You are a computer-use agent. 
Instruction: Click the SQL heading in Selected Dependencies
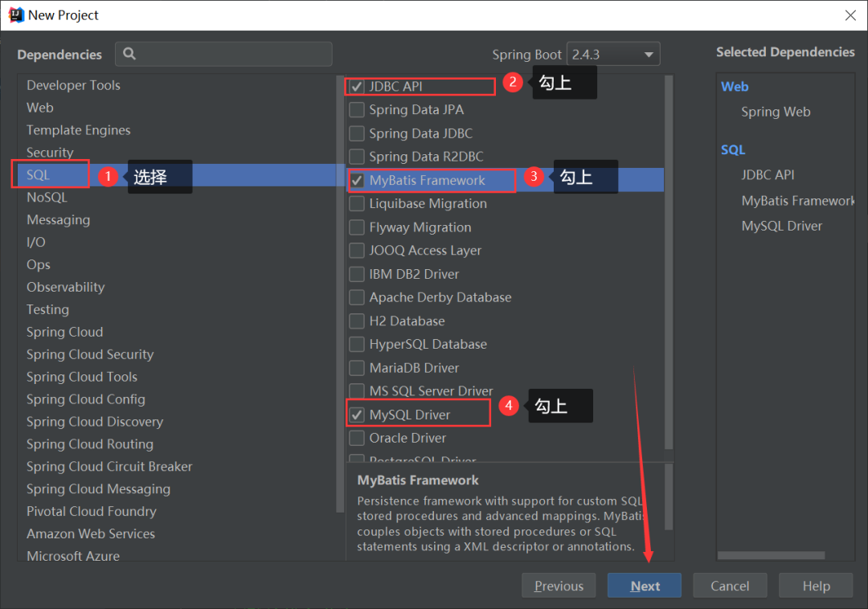point(733,150)
